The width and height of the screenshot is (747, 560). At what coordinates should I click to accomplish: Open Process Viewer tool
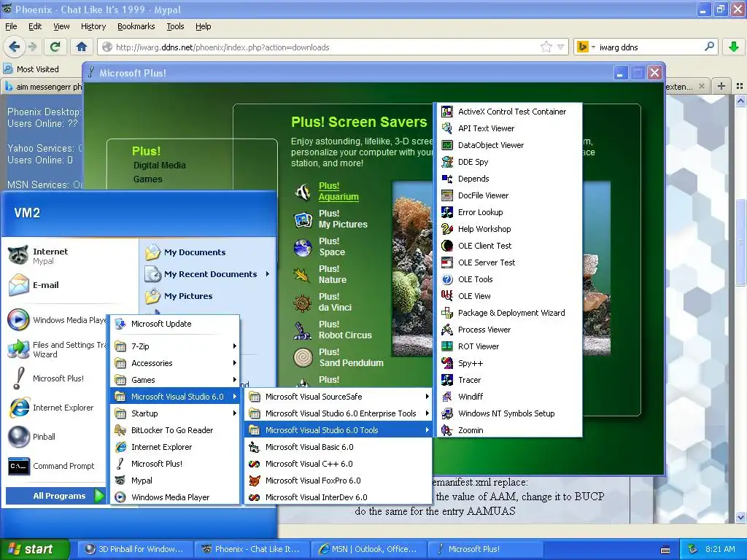(x=509, y=330)
